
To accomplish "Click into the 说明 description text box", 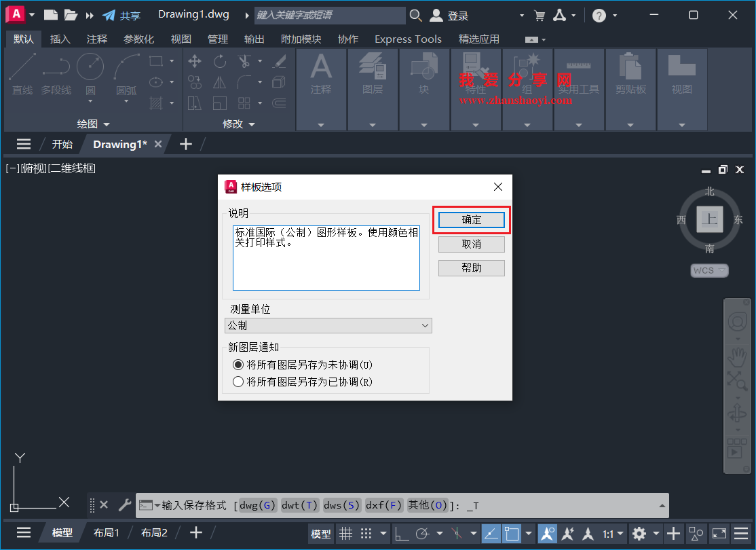I will (x=326, y=257).
